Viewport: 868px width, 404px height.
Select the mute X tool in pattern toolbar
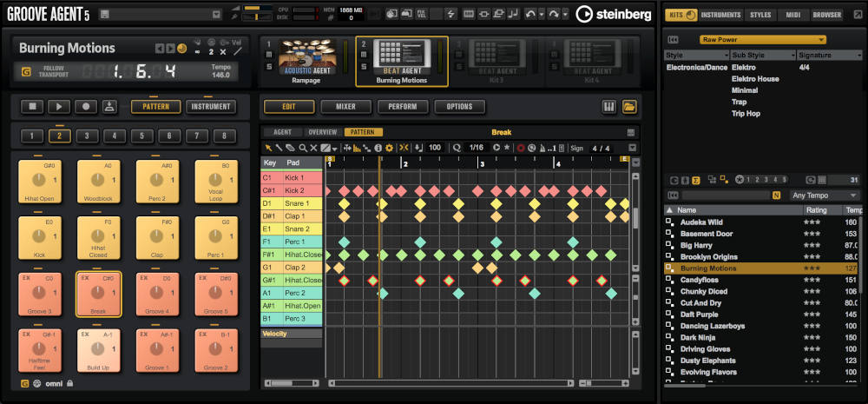coord(313,148)
